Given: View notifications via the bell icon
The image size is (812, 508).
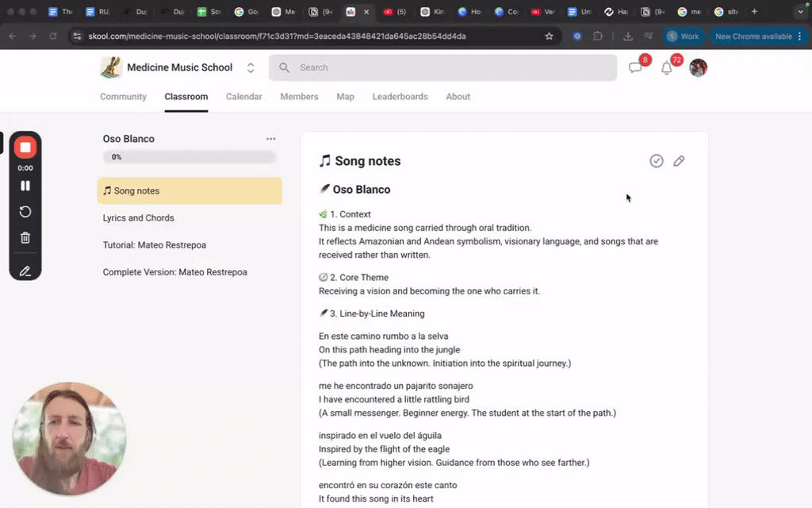Looking at the screenshot, I should [666, 67].
